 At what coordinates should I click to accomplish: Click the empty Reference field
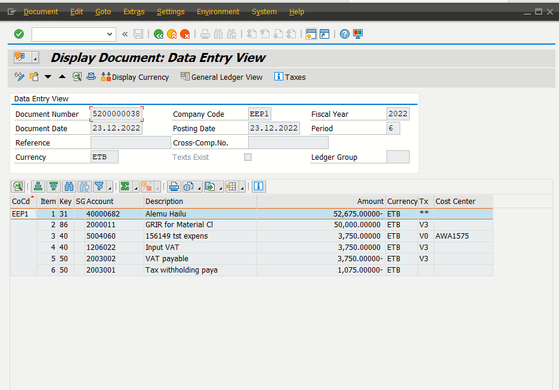click(x=130, y=143)
